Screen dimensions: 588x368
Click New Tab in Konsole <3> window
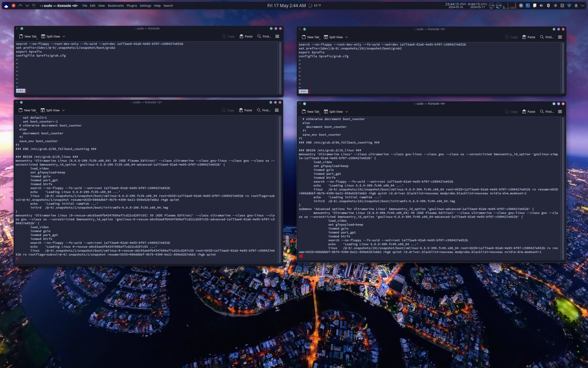[311, 37]
